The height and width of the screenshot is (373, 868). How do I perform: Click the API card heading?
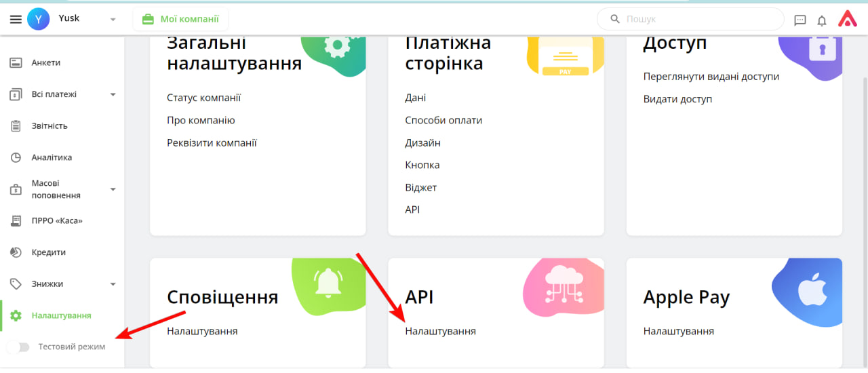[419, 297]
